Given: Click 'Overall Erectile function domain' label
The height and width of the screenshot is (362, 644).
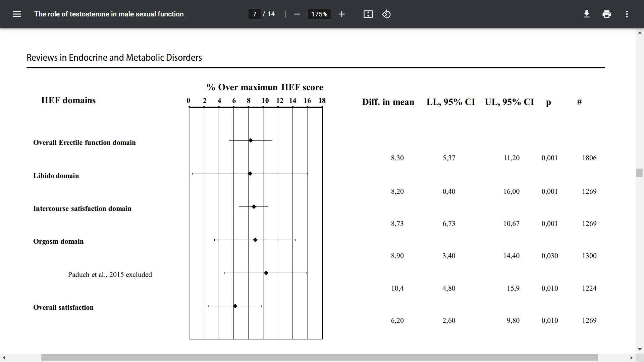Looking at the screenshot, I should [84, 142].
